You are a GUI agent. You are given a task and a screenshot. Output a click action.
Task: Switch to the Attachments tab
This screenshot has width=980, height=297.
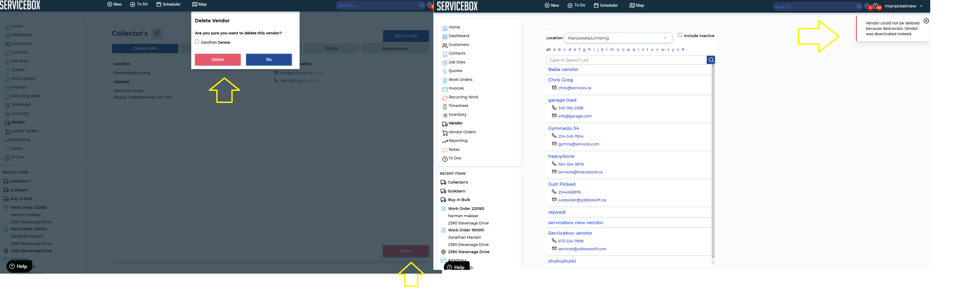tap(395, 49)
